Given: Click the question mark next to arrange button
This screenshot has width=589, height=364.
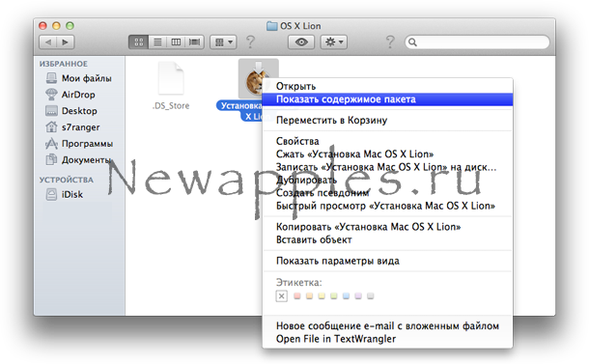Looking at the screenshot, I should click(x=250, y=42).
